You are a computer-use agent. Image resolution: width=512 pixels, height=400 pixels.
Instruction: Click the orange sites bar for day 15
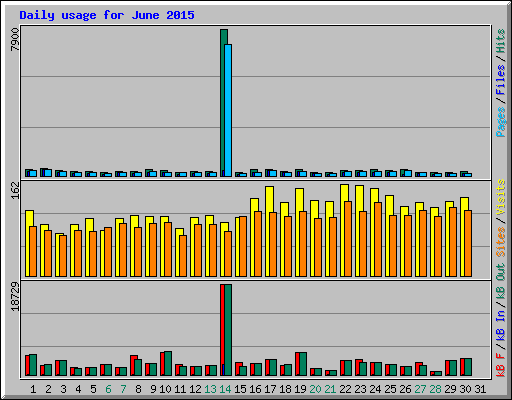pyautogui.click(x=243, y=246)
